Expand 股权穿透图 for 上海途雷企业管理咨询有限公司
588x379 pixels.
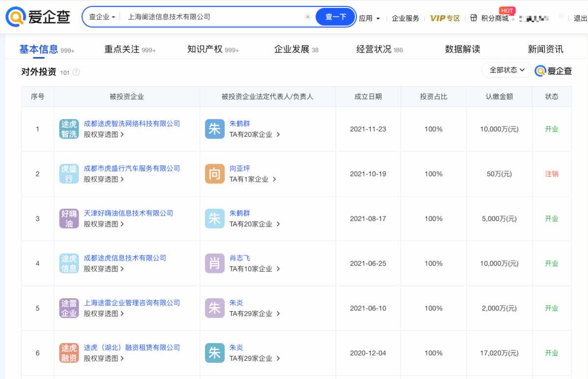tap(104, 314)
